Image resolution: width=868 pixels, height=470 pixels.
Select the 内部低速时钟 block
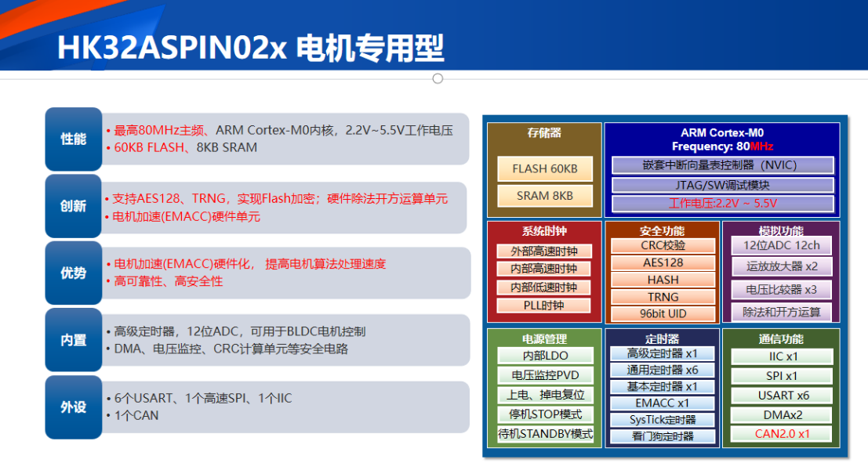[543, 287]
